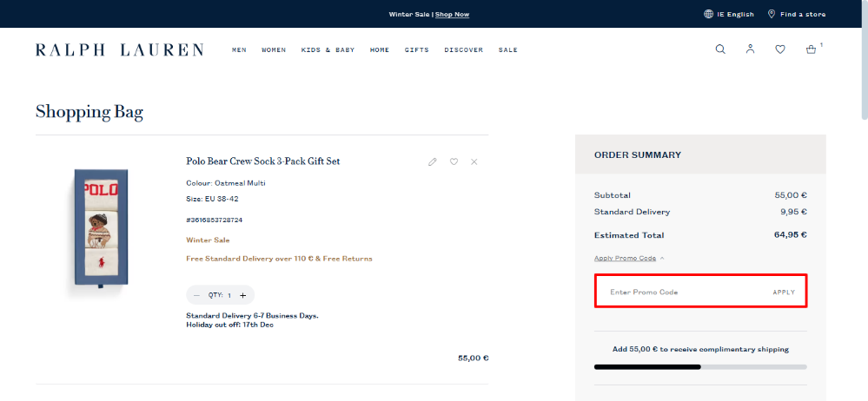Decrease quantity with the minus button
This screenshot has height=401, width=868.
[x=196, y=295]
